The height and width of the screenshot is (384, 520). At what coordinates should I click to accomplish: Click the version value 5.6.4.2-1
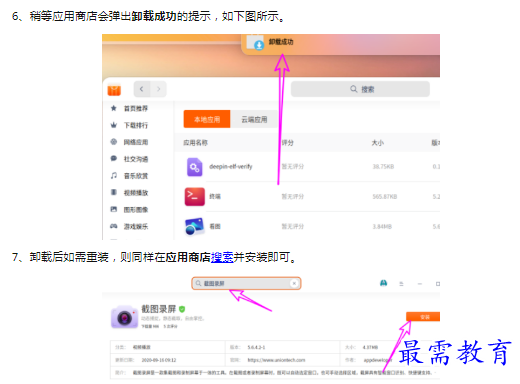256,347
